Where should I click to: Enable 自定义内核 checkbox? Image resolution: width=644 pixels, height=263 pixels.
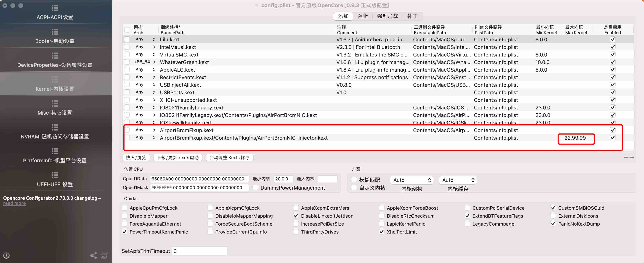354,187
